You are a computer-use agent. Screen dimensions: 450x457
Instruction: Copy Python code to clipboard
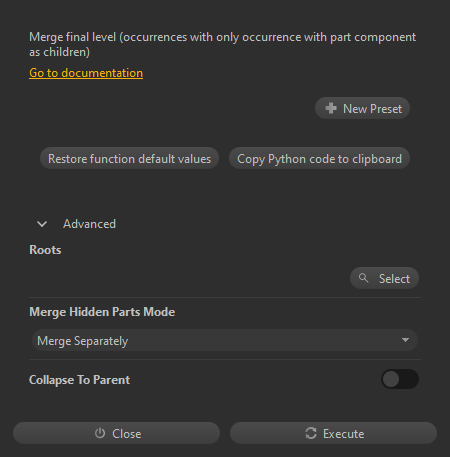coord(319,158)
